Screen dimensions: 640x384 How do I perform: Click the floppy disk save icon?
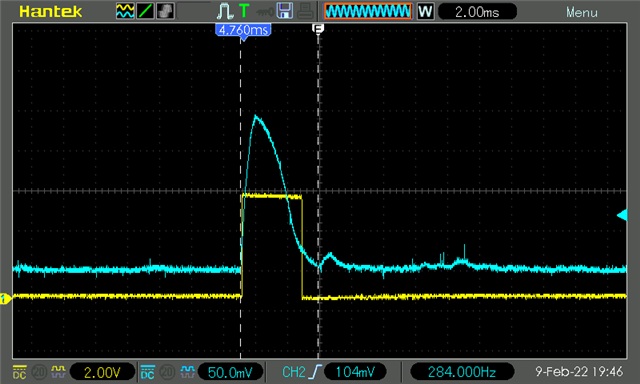click(x=284, y=11)
